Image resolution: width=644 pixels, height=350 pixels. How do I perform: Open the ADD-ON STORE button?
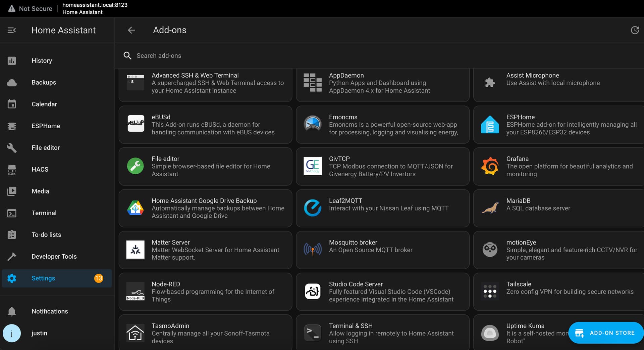606,333
